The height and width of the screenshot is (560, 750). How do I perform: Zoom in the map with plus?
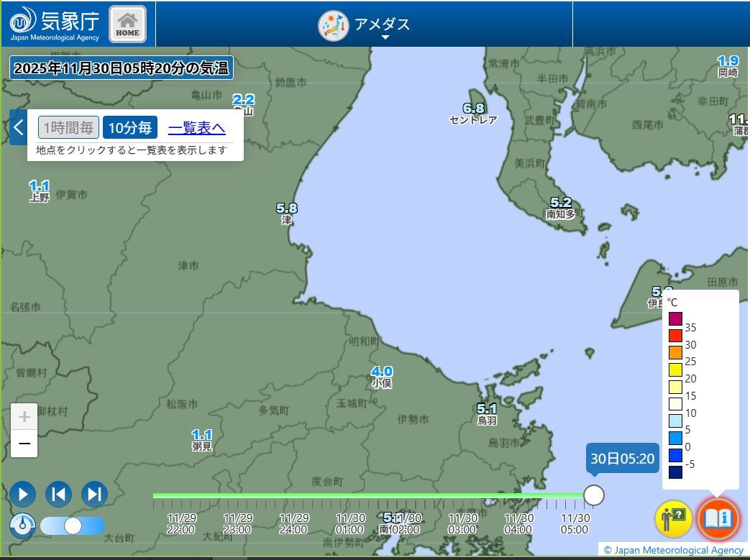(24, 417)
